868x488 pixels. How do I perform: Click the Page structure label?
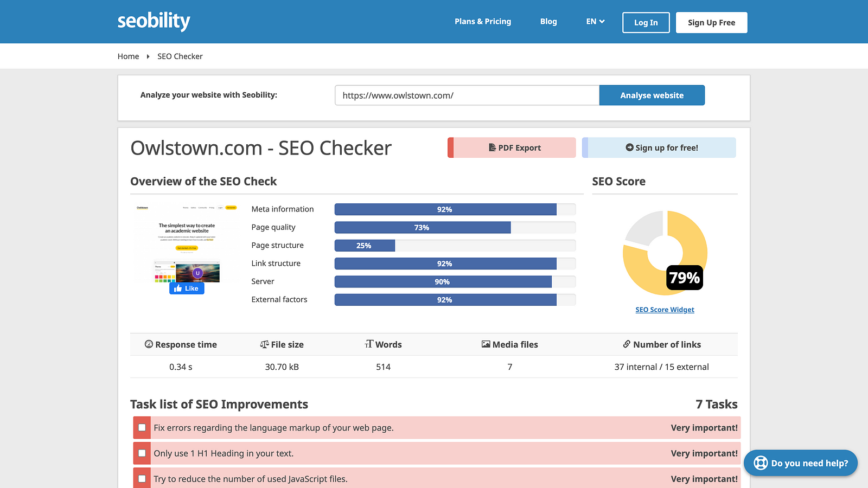click(x=277, y=245)
